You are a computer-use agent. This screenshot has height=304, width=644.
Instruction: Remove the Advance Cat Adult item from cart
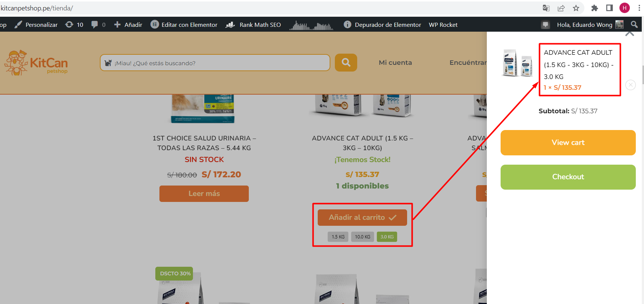(x=630, y=85)
